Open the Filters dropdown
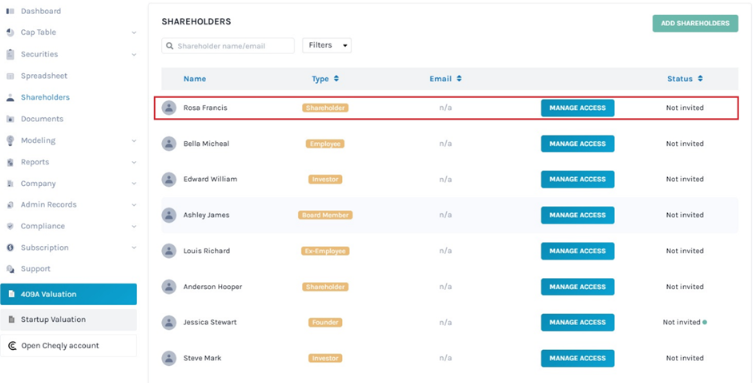 point(327,45)
